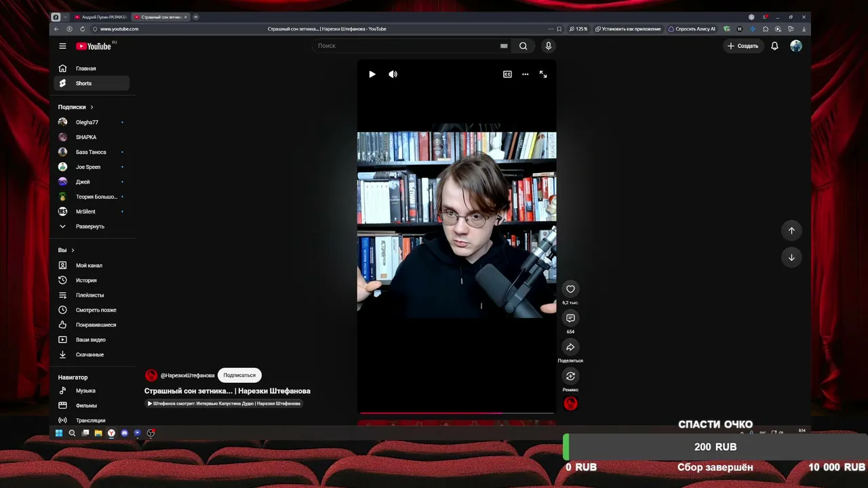Click the search magnifier button
Screen dimensions: 868x488
[523, 46]
